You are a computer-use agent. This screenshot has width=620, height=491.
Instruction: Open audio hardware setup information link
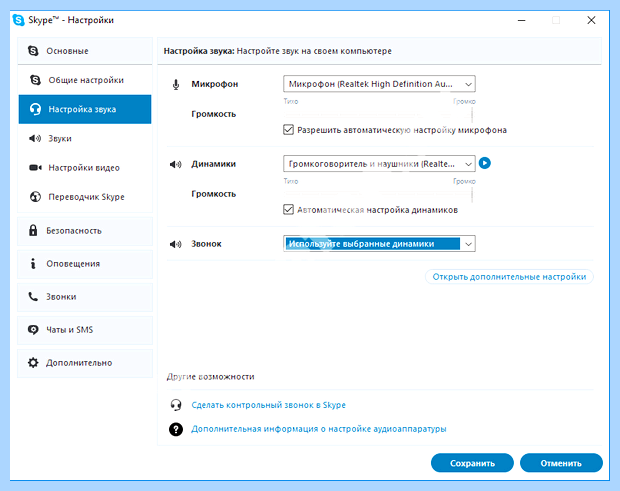tap(319, 429)
